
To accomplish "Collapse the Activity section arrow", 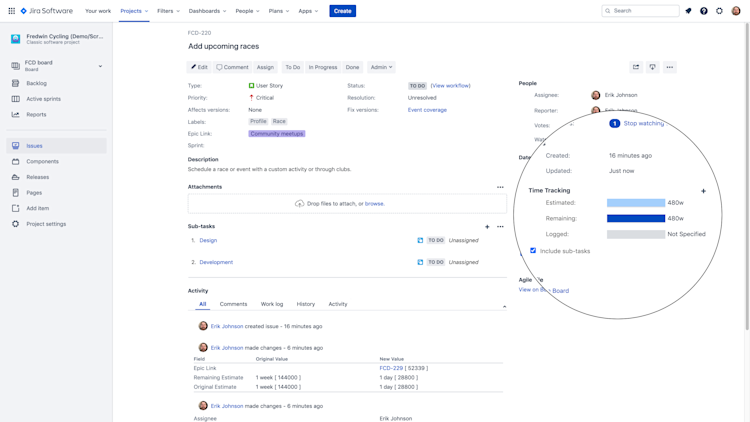I will [504, 307].
